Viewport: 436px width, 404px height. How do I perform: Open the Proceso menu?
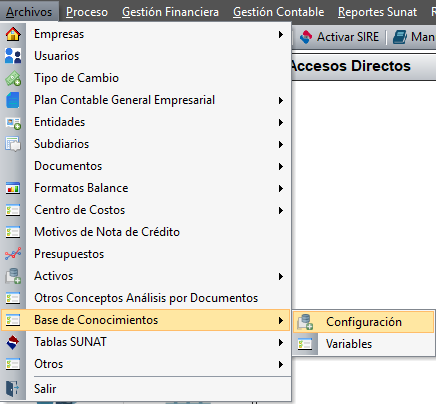(87, 12)
